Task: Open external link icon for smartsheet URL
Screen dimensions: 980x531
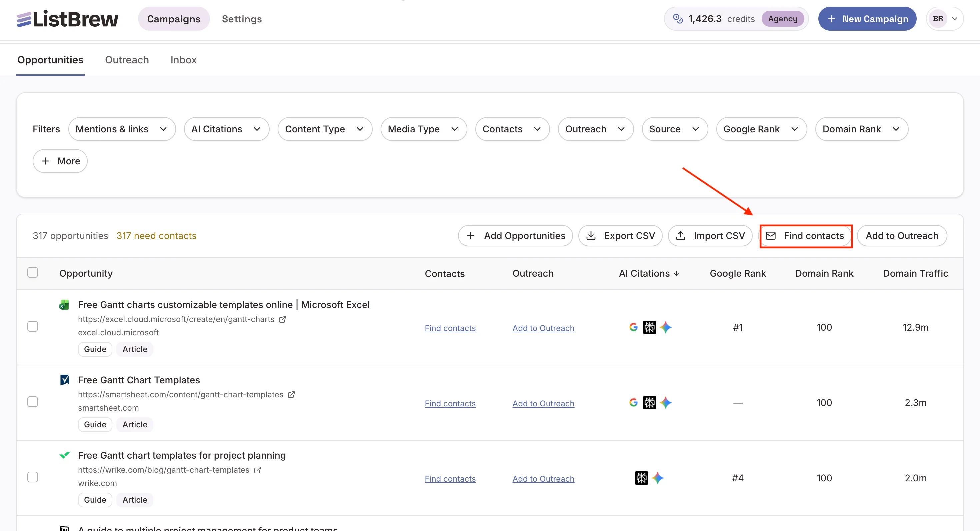Action: point(291,394)
